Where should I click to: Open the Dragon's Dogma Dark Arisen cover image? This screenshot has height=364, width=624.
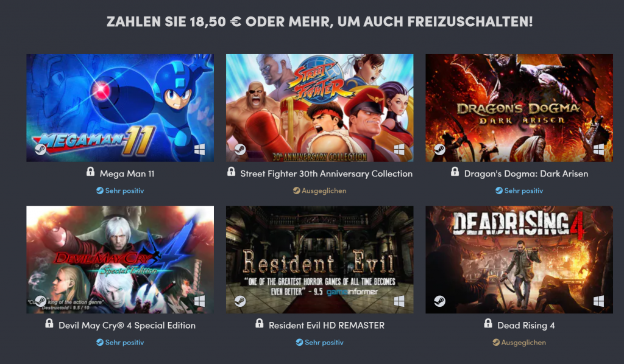coord(519,108)
